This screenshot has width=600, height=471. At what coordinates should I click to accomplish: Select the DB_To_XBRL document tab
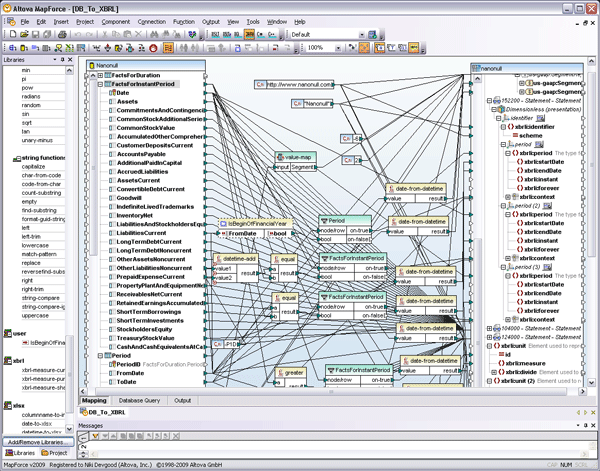point(103,412)
